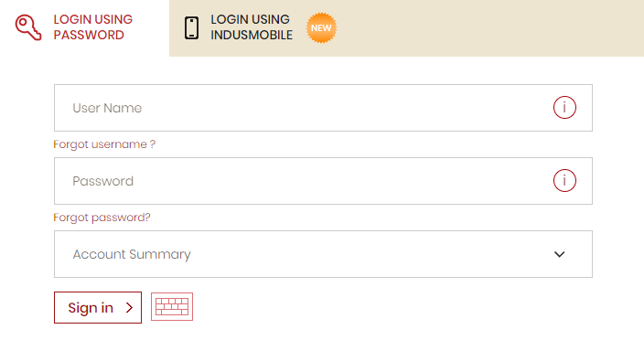
Task: Open the virtual keyboard icon
Action: pos(172,307)
